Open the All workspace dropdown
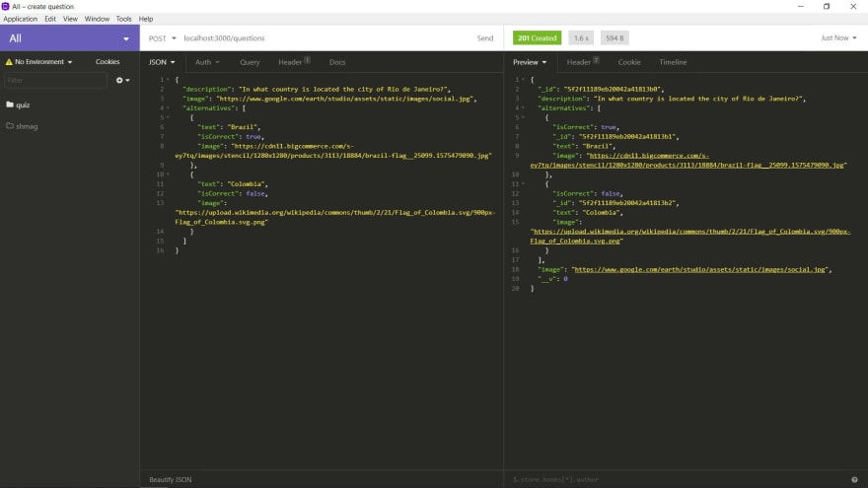This screenshot has width=868, height=488. pyautogui.click(x=70, y=38)
